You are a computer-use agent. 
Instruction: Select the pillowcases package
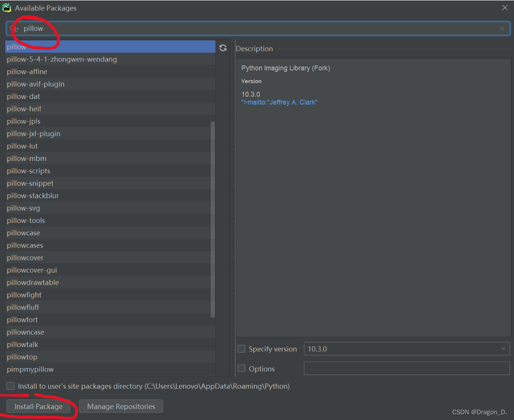[110, 245]
